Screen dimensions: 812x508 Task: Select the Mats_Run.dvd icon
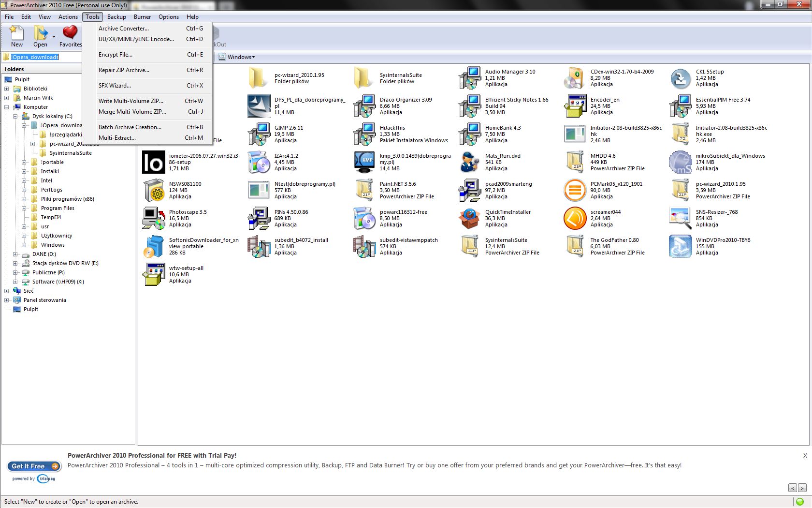tap(470, 162)
